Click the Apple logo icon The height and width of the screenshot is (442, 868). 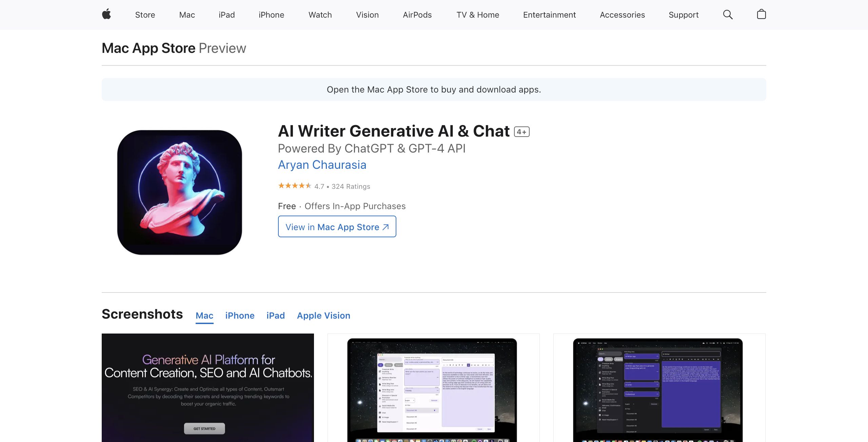106,15
